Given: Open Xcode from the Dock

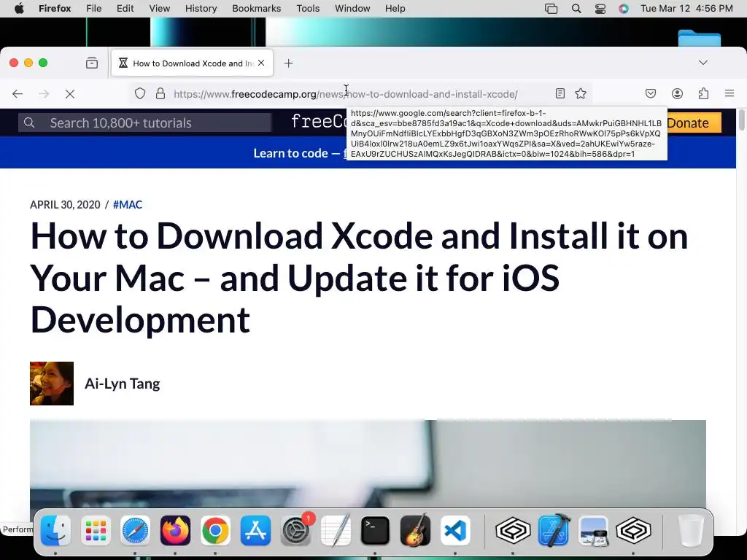Looking at the screenshot, I should (x=554, y=530).
